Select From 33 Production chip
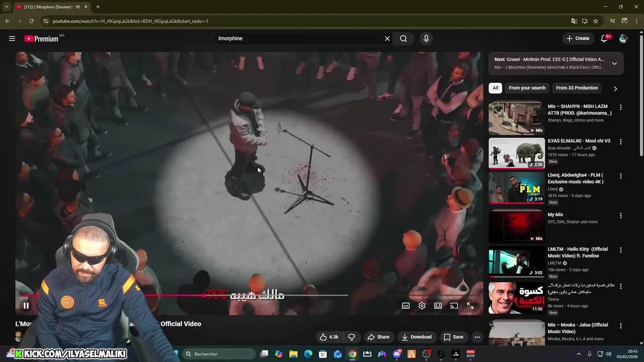 [x=577, y=88]
